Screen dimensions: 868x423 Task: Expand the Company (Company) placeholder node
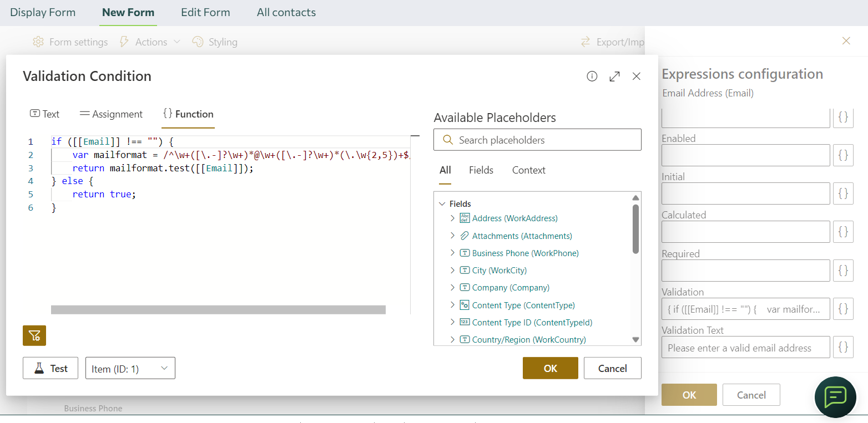(453, 288)
